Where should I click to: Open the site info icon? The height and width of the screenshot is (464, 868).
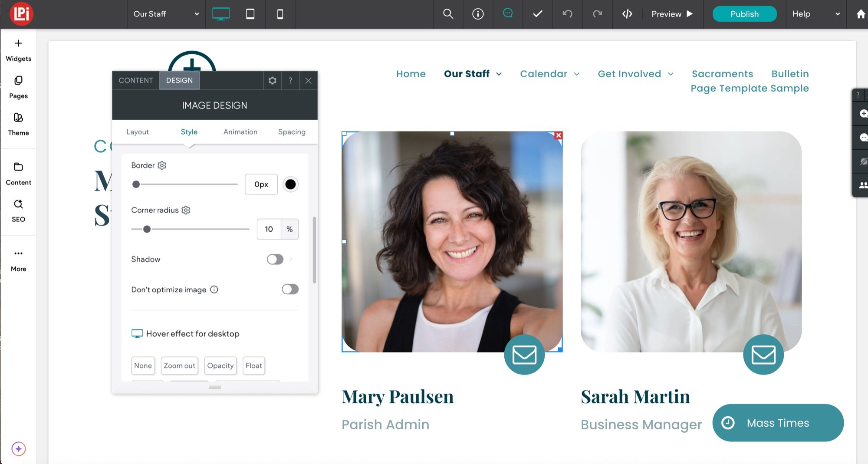tap(478, 14)
